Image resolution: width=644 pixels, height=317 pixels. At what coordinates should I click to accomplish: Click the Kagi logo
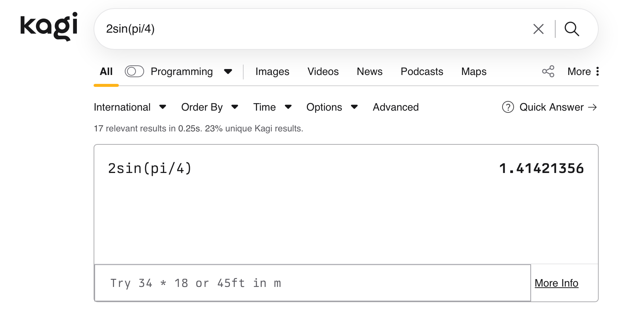click(49, 26)
